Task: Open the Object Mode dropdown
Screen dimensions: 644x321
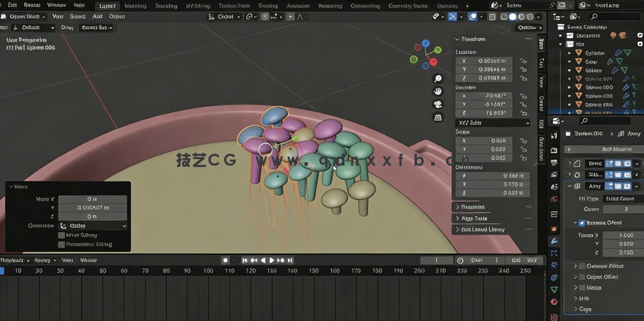Action: coord(24,16)
